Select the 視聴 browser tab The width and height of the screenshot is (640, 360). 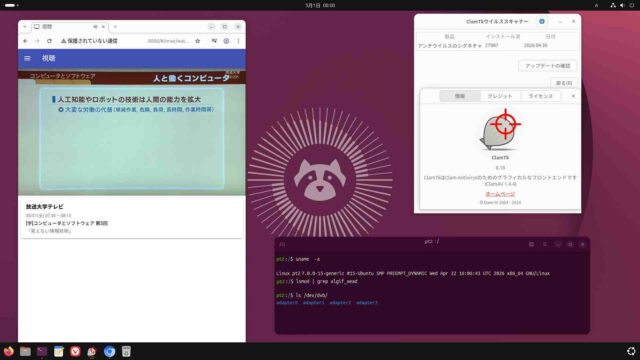[x=69, y=27]
